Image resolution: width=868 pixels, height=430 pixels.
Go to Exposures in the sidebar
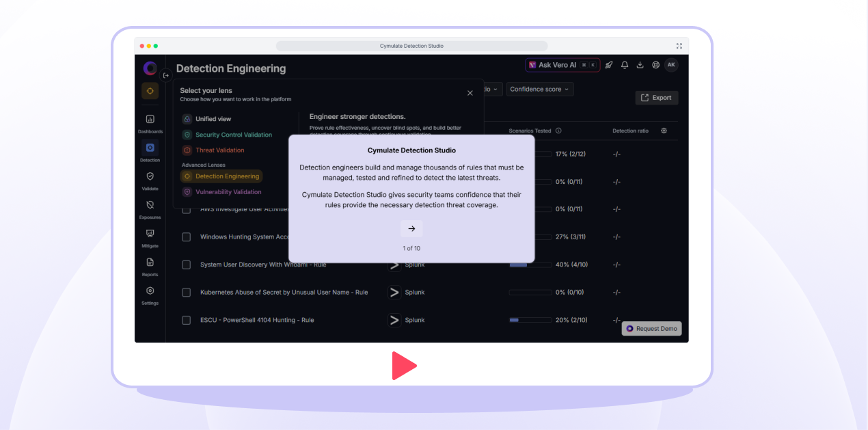(x=150, y=209)
